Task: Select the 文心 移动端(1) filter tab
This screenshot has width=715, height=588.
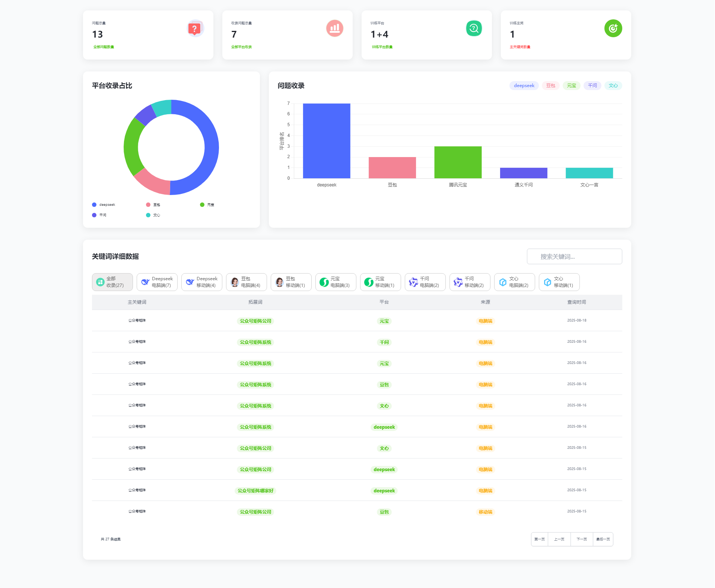Action: 559,282
